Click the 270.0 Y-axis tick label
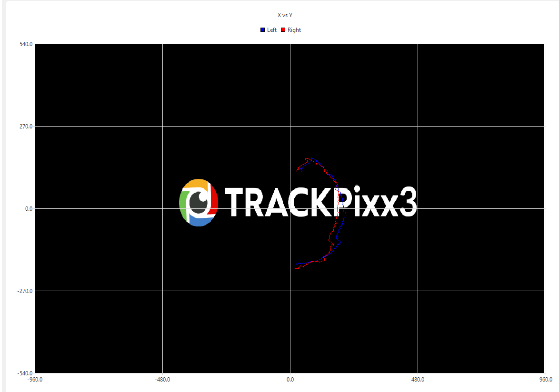Image resolution: width=559 pixels, height=392 pixels. (26, 127)
